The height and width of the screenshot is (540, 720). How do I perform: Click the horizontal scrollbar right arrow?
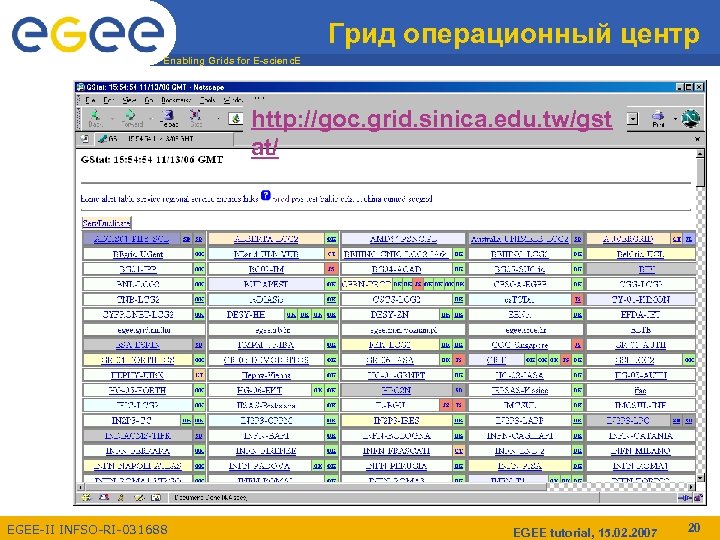[691, 486]
